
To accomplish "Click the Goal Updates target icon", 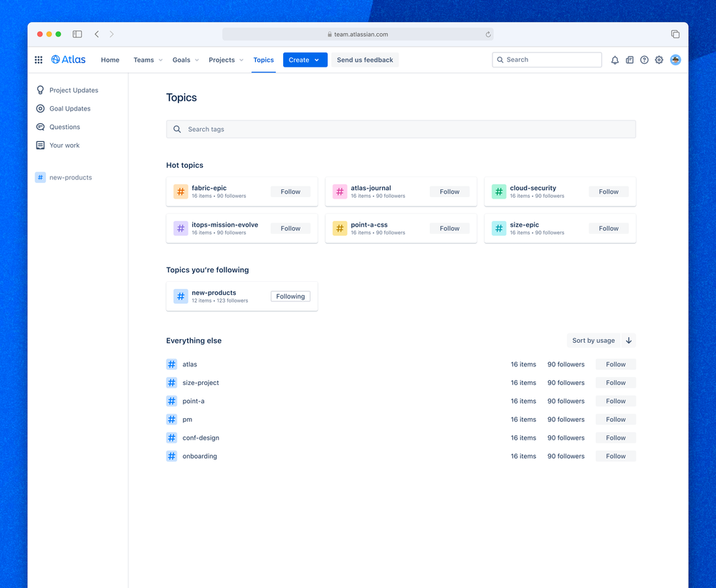I will [40, 108].
